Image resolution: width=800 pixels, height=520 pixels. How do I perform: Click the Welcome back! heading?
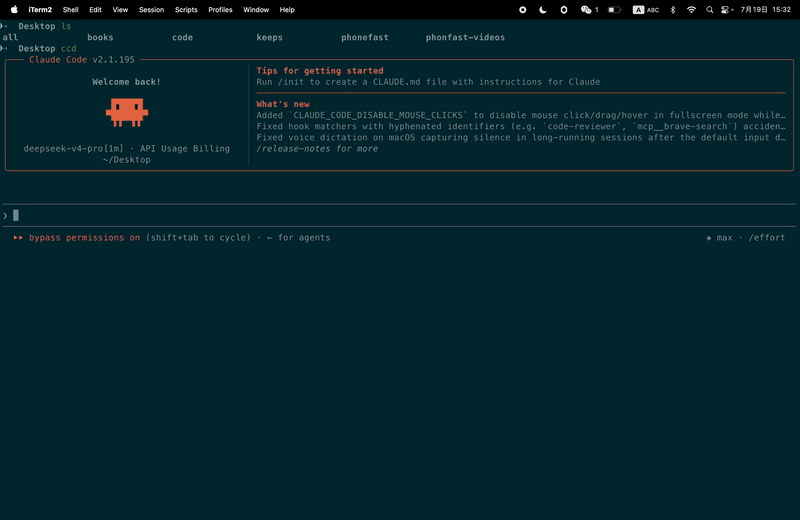pyautogui.click(x=127, y=82)
